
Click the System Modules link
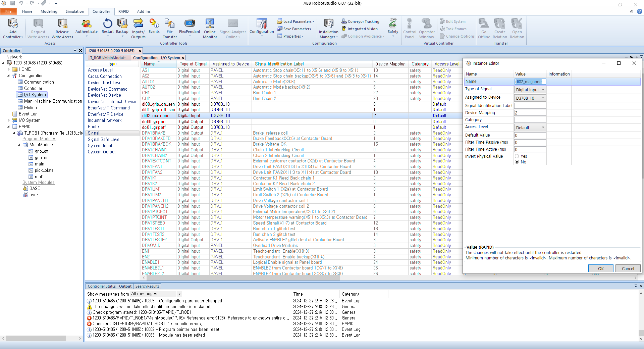tap(38, 183)
